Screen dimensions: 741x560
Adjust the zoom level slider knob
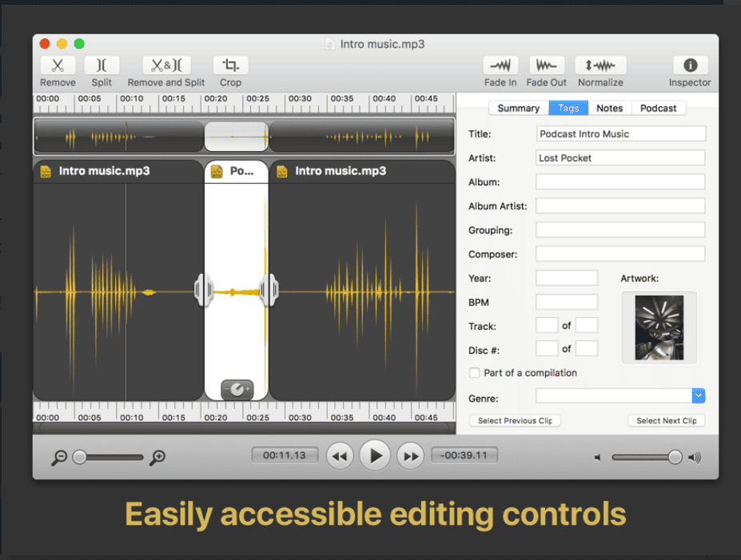(80, 457)
